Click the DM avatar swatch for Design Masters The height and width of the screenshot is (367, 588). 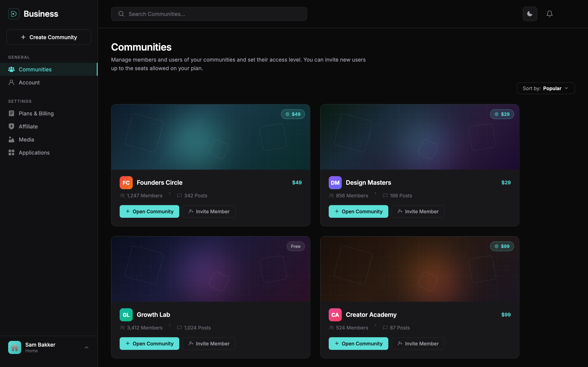(335, 182)
